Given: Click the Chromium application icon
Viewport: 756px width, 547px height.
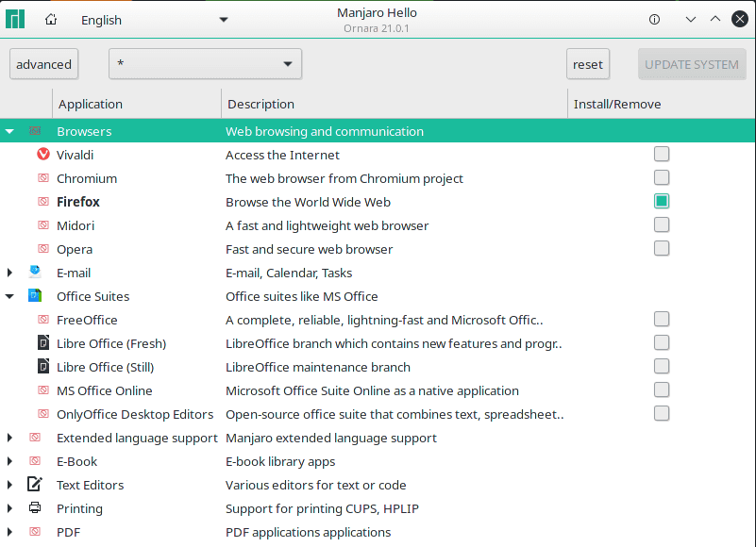Looking at the screenshot, I should coord(42,177).
